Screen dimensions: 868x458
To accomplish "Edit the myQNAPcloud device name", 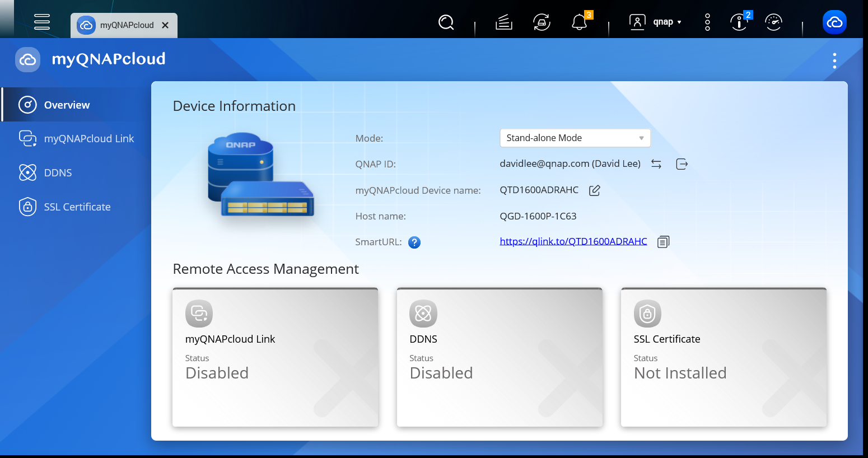I will (595, 190).
